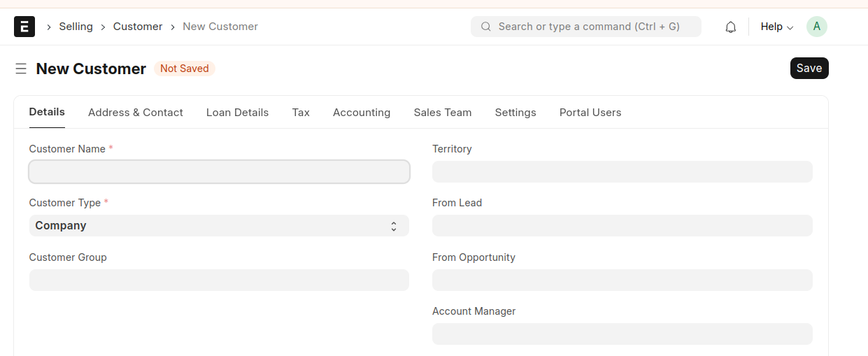
Task: Click the Account Manager field
Action: click(x=622, y=334)
